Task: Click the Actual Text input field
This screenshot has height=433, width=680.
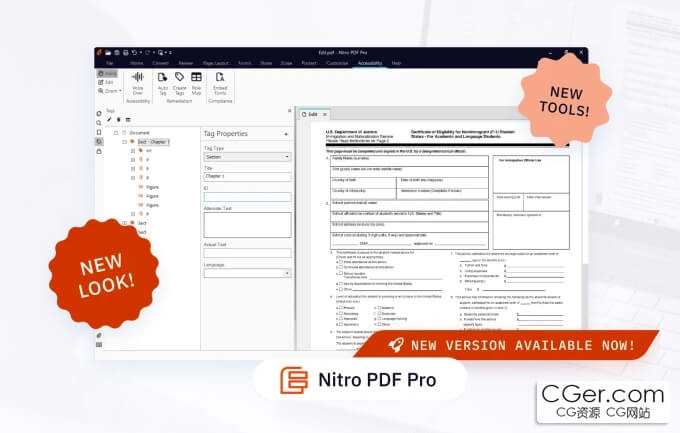Action: point(247,253)
